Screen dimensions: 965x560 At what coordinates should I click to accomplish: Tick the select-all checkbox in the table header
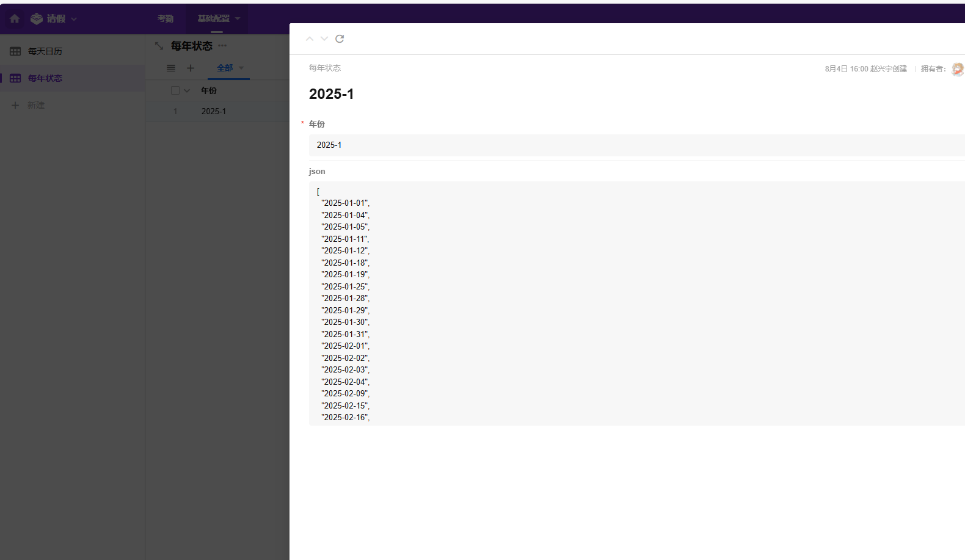[x=175, y=90]
